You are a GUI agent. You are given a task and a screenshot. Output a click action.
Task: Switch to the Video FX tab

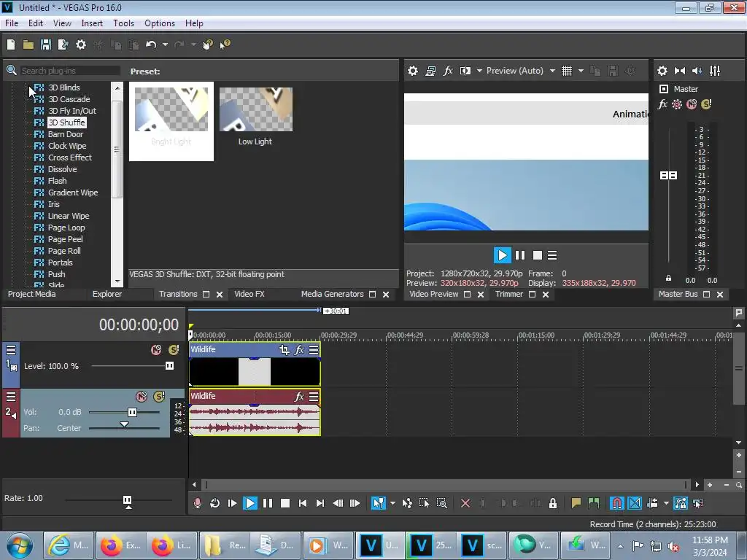point(249,295)
